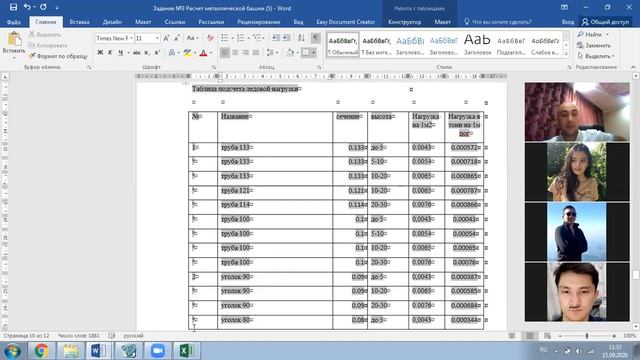640x360 pixels.
Task: Click the Zoom app icon in the taskbar
Action: pos(157,350)
